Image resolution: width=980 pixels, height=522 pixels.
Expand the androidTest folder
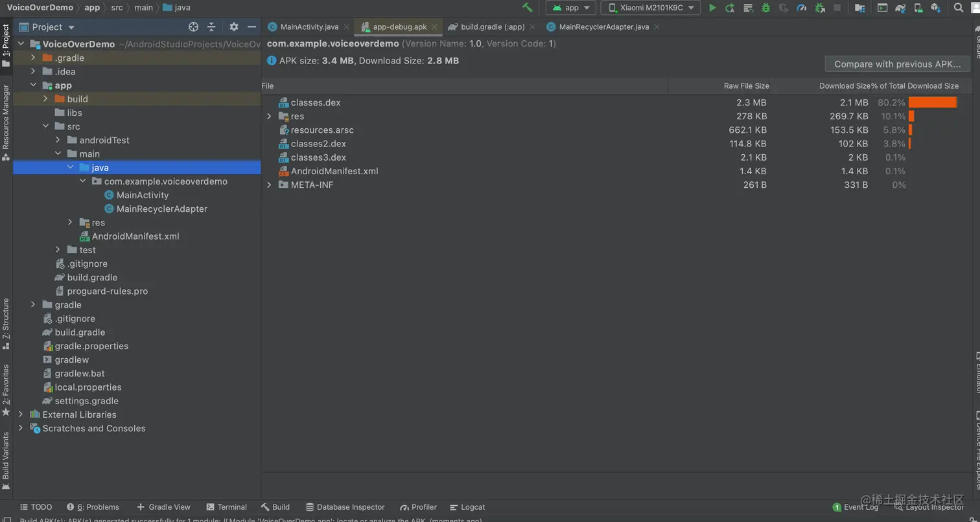tap(58, 141)
